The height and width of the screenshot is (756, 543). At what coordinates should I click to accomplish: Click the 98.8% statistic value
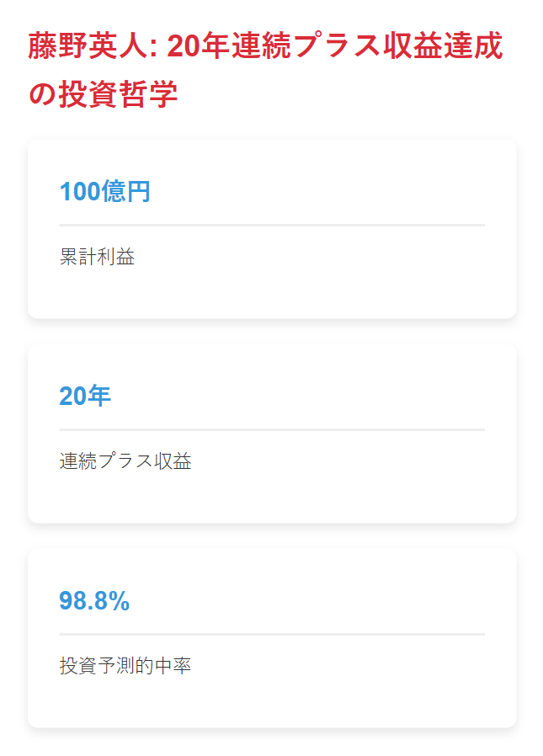[x=94, y=601]
